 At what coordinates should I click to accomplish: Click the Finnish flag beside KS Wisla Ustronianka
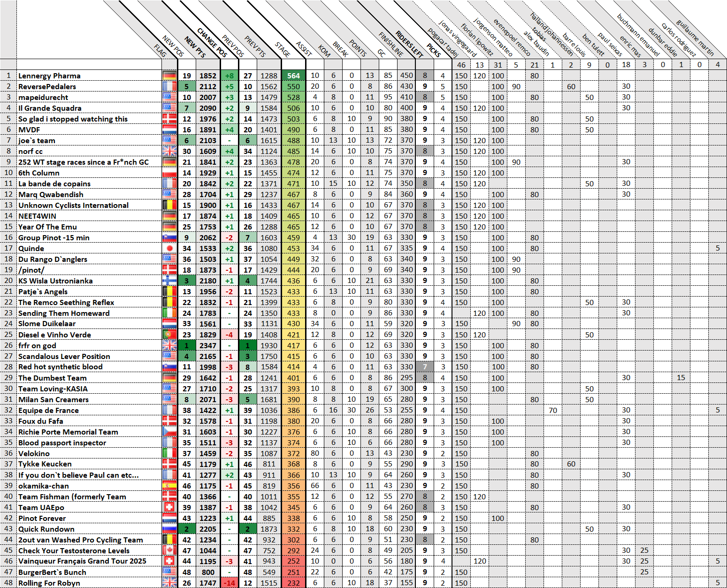click(x=169, y=281)
